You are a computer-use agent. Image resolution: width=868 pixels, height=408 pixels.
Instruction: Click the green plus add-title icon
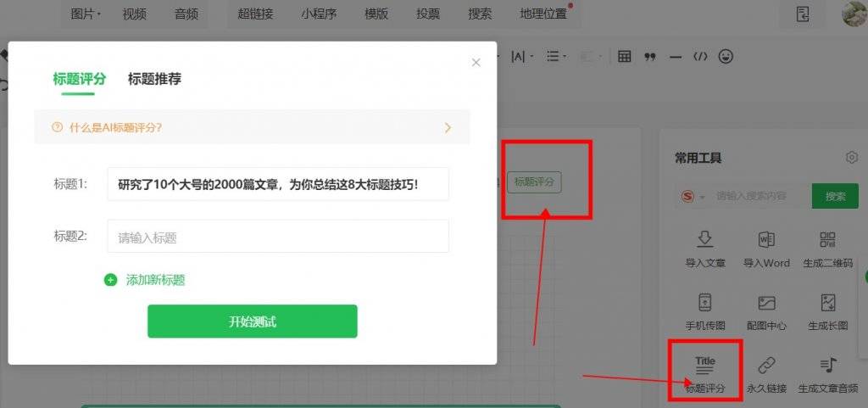tap(111, 280)
